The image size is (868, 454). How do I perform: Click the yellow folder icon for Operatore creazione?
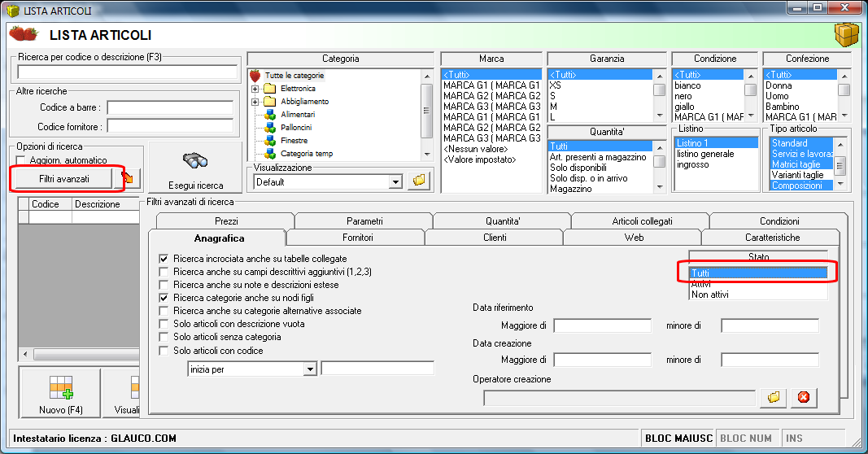[774, 397]
